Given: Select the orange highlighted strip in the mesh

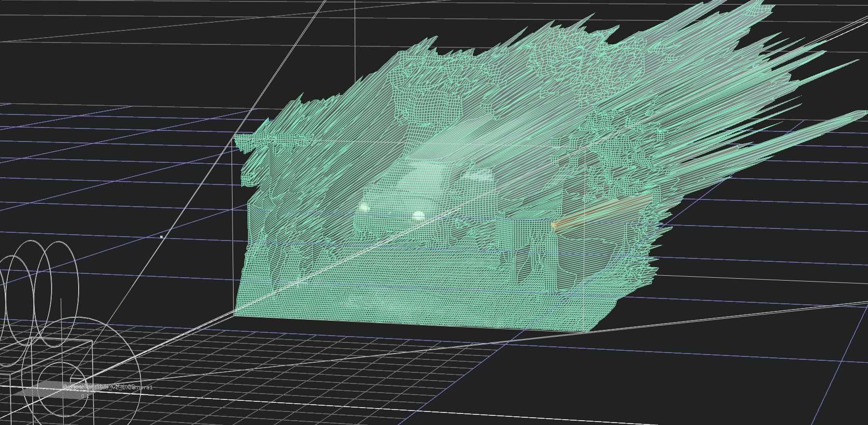Looking at the screenshot, I should [603, 211].
